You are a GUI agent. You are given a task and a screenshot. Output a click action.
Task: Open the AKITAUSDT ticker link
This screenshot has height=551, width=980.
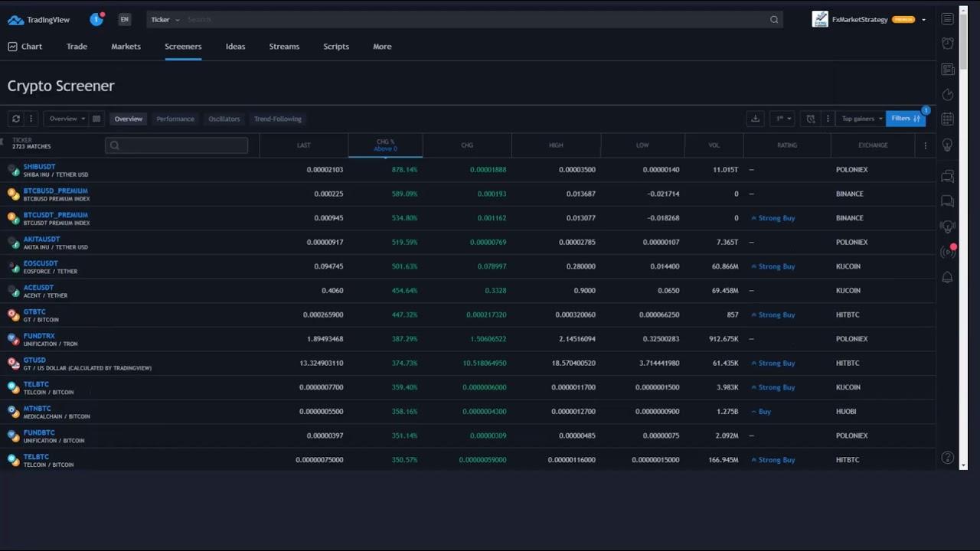tap(41, 240)
